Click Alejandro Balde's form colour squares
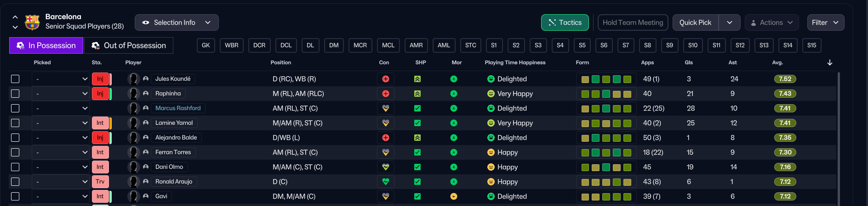The width and height of the screenshot is (868, 206). 606,138
